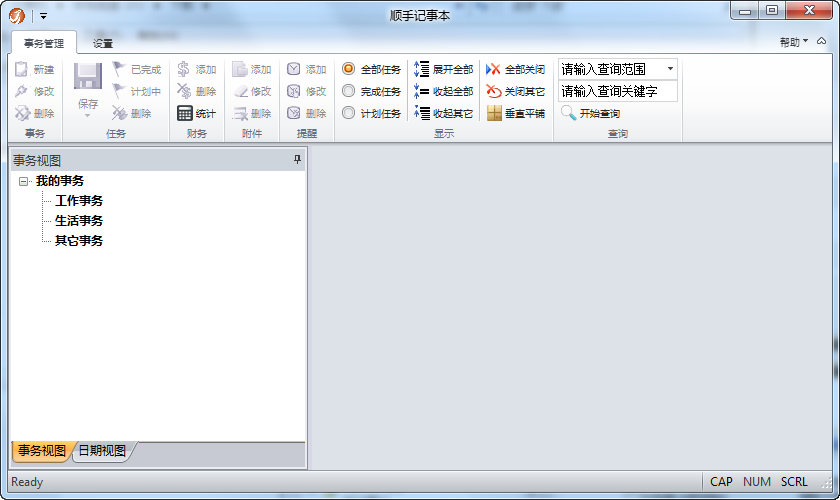
Task: Click the 全部关闭 close-all icon
Action: coord(493,69)
